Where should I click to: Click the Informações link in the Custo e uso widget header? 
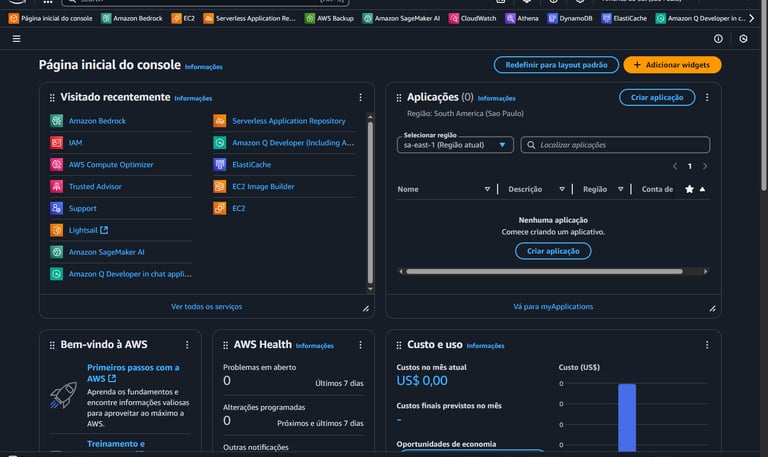tap(485, 346)
